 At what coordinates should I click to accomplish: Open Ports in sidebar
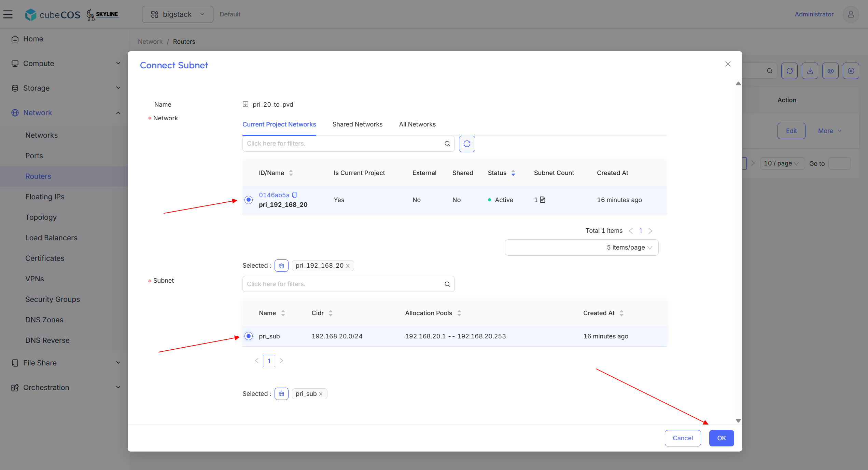coord(34,156)
